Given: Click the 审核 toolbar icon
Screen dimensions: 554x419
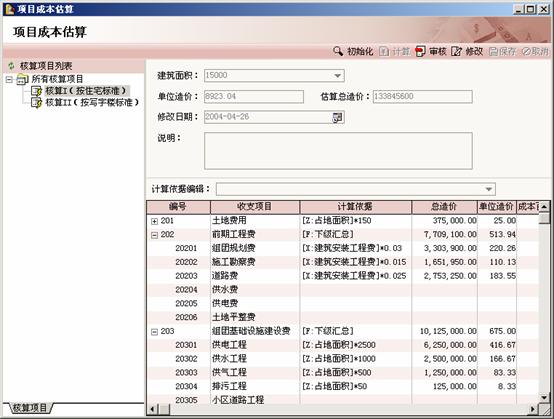Looking at the screenshot, I should (420, 52).
